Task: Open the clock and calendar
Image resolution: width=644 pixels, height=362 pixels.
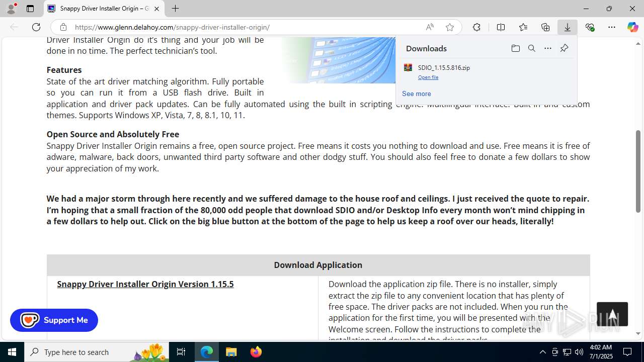Action: (x=600, y=352)
